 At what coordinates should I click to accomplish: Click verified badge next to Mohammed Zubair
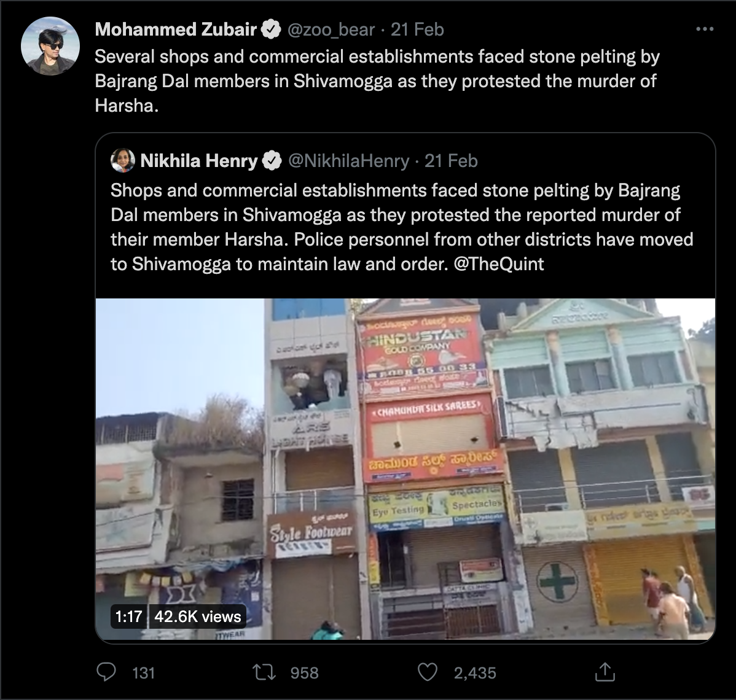pos(272,29)
